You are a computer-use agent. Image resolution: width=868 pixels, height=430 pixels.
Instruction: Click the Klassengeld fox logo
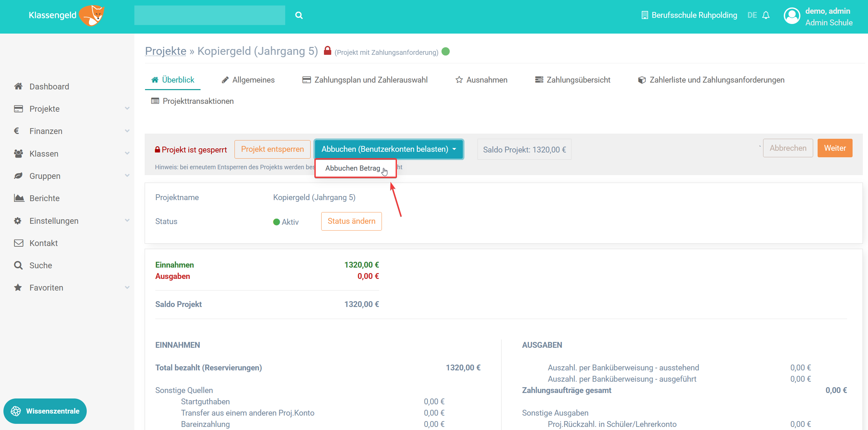(92, 15)
